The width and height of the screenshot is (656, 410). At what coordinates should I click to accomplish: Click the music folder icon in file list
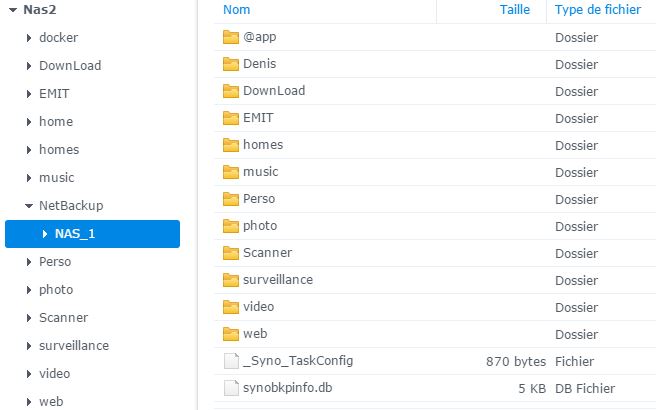pos(231,172)
